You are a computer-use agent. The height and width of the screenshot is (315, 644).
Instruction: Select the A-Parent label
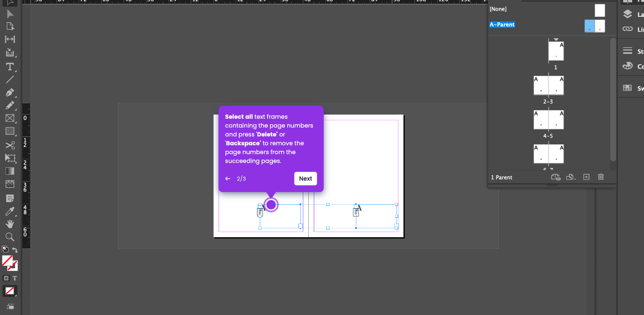(502, 24)
